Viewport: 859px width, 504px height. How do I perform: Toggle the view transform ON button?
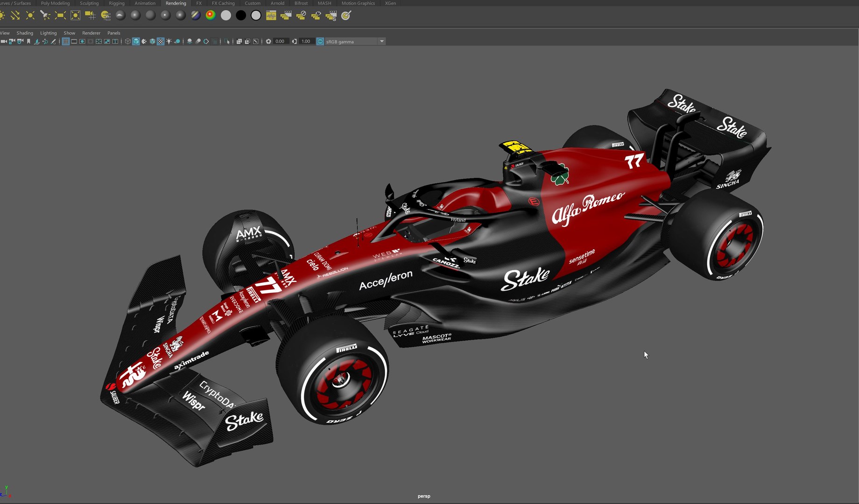coord(320,42)
